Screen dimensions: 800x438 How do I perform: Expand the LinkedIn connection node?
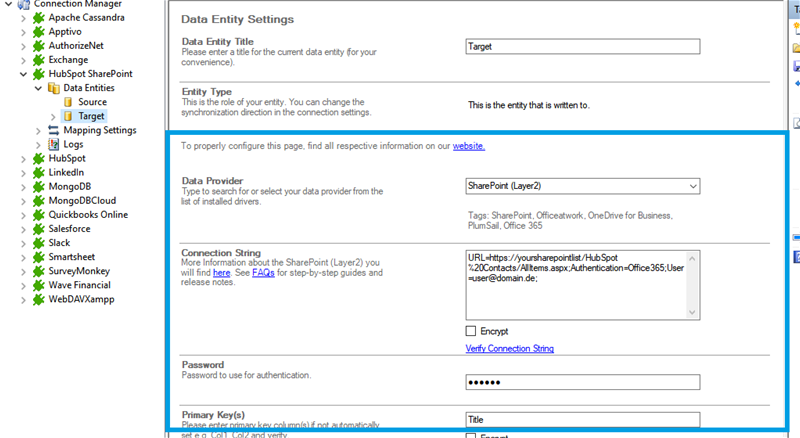[24, 172]
